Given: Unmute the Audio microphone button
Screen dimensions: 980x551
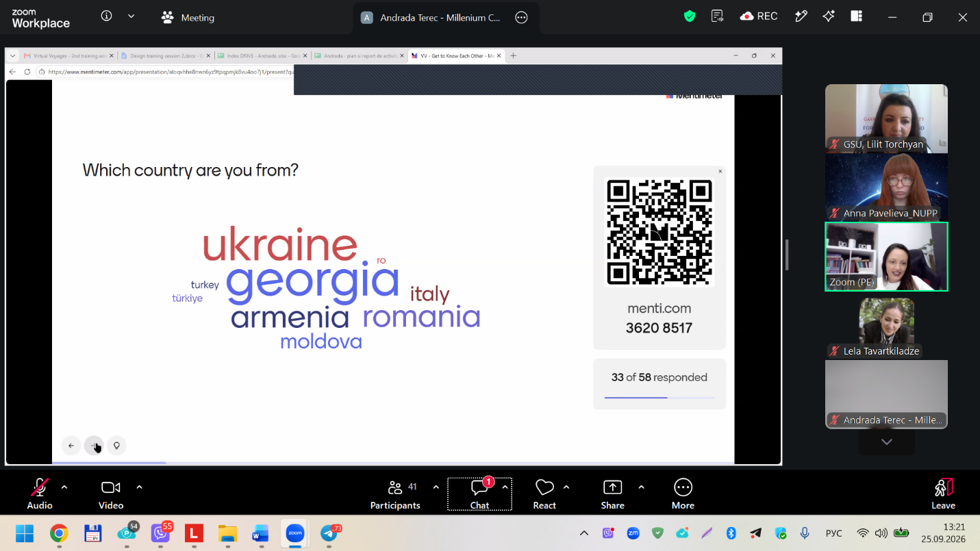Looking at the screenshot, I should click(x=40, y=494).
